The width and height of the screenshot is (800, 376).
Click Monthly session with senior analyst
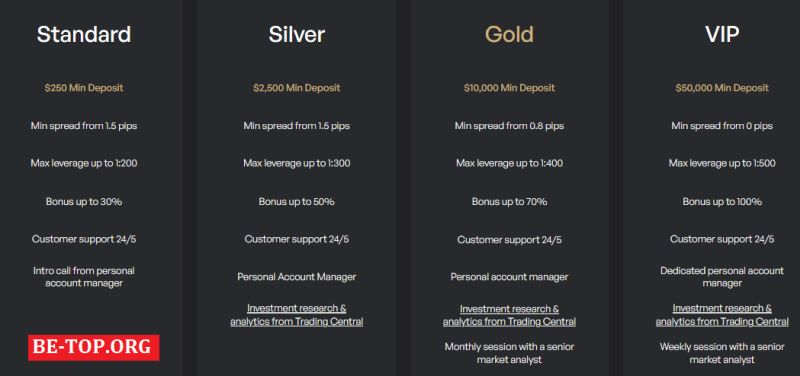coord(509,353)
